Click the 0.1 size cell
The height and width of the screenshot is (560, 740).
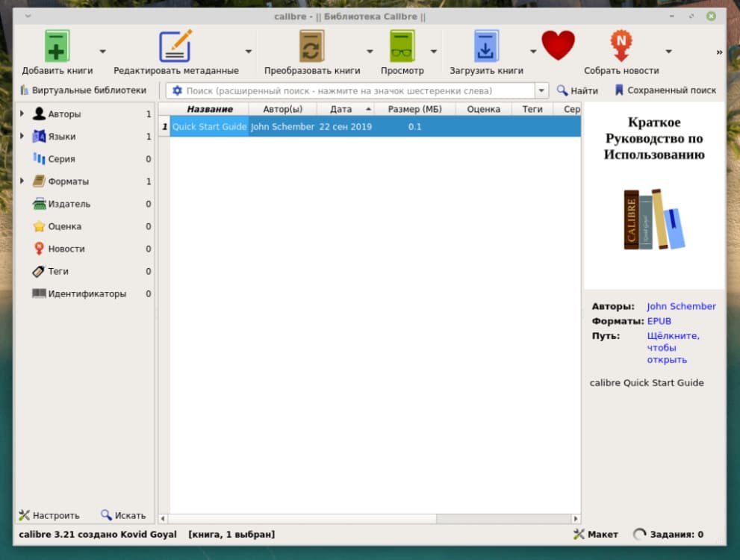pyautogui.click(x=415, y=126)
